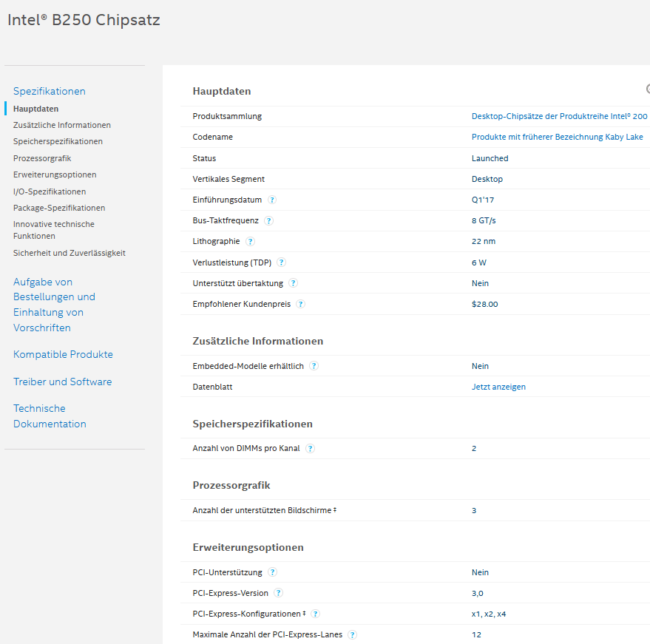
Task: Open help icon next to PCI-Express-Konfigurationen
Action: point(316,614)
